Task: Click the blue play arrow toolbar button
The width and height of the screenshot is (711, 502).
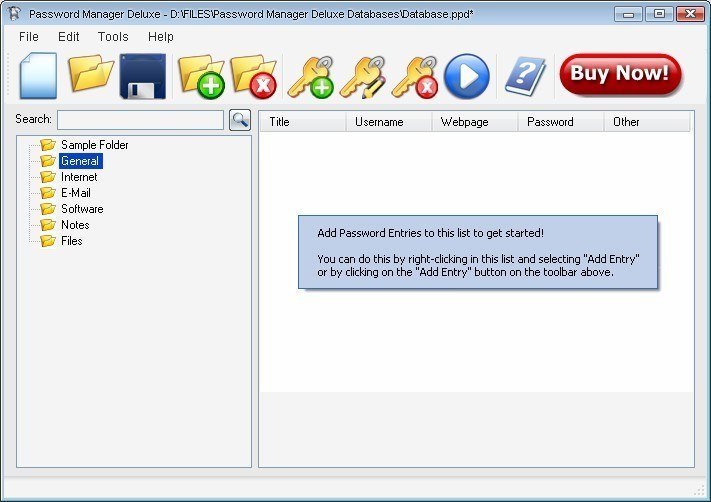Action: (467, 76)
